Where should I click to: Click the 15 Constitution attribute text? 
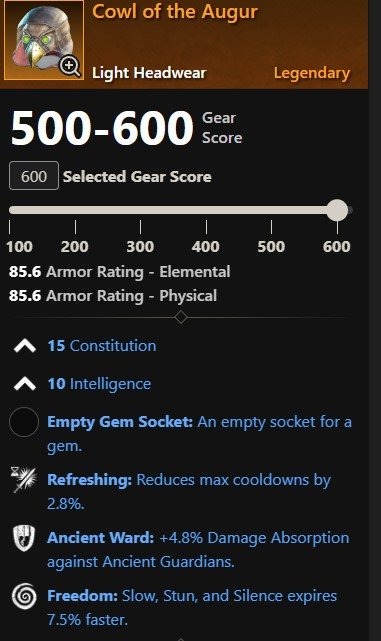tap(102, 346)
